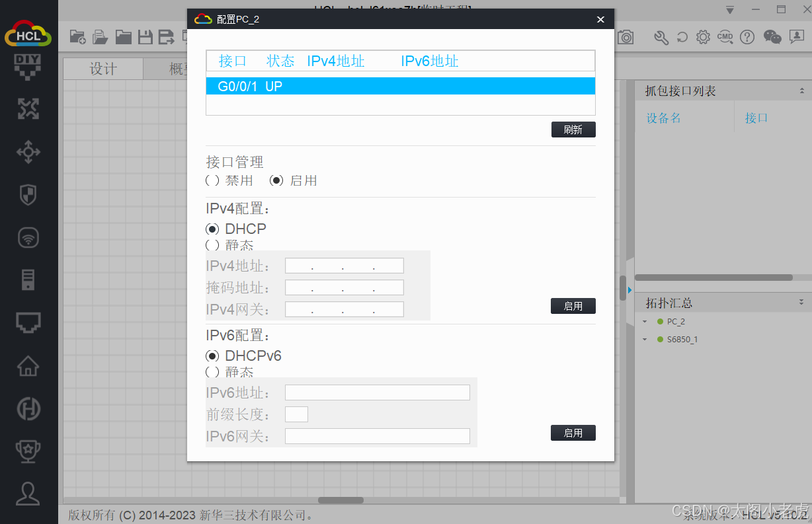The width and height of the screenshot is (812, 524).
Task: Click the home icon in sidebar
Action: [x=28, y=365]
